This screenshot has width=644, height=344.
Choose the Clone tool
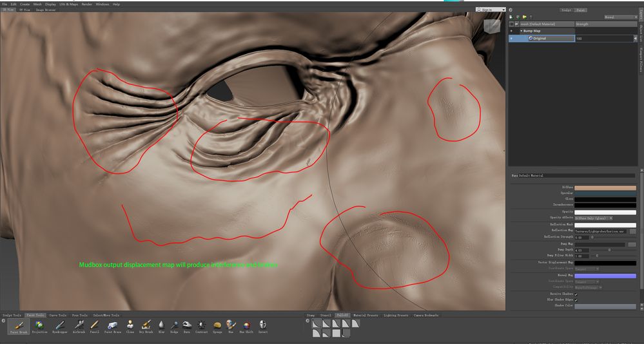pyautogui.click(x=130, y=327)
